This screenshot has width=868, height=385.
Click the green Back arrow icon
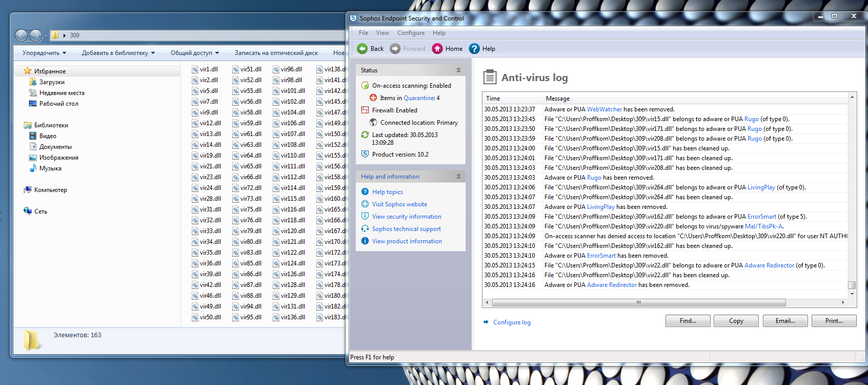coord(362,48)
